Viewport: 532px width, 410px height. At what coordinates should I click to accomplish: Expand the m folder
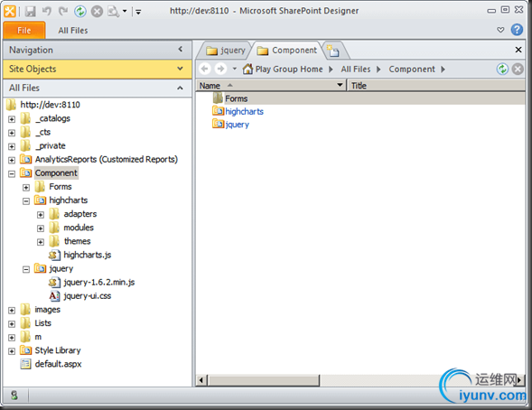pos(12,338)
